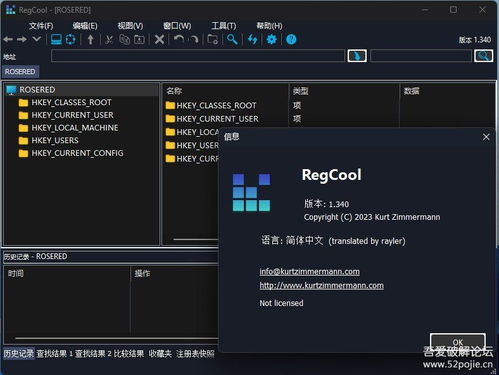499x375 pixels.
Task: Click the search button beside search field
Action: pos(484,56)
